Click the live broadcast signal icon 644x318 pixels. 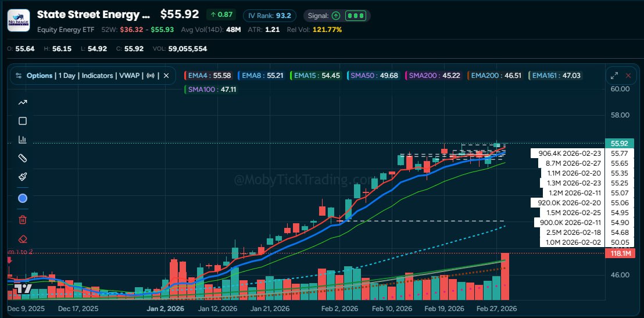[x=152, y=76]
